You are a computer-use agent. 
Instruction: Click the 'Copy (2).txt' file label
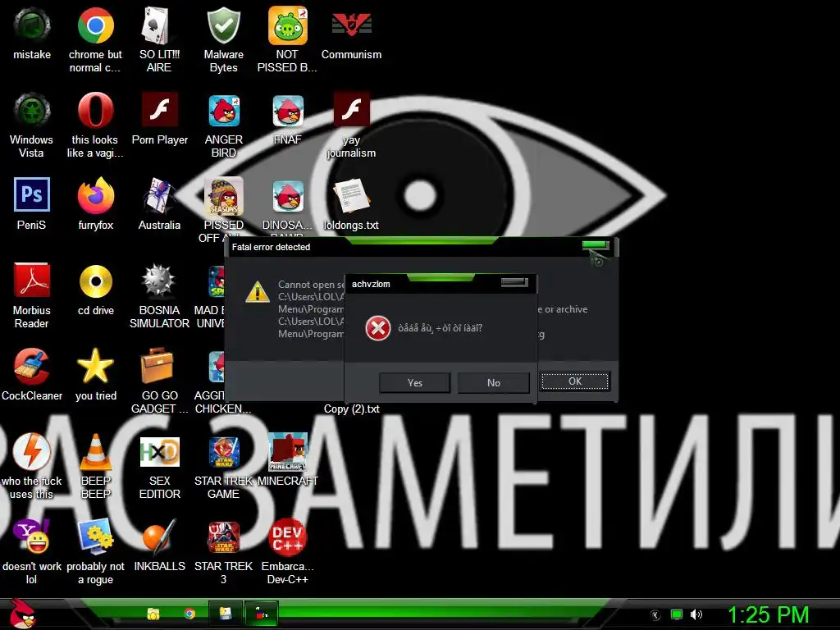coord(351,409)
